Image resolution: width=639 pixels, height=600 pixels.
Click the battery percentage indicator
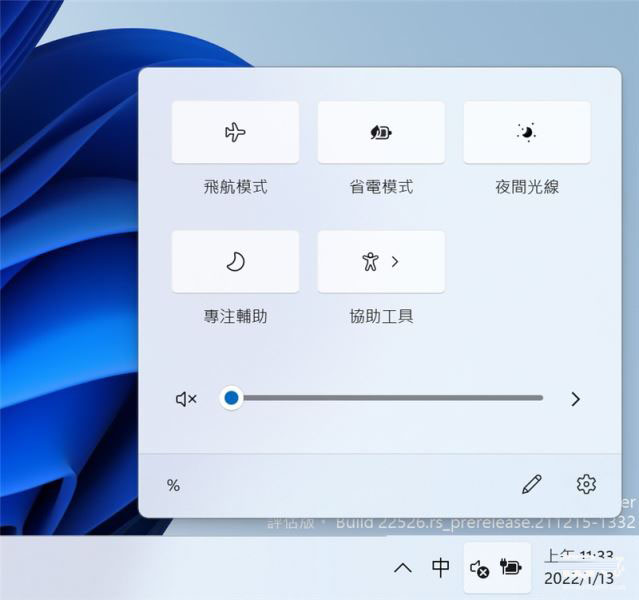[x=173, y=486]
